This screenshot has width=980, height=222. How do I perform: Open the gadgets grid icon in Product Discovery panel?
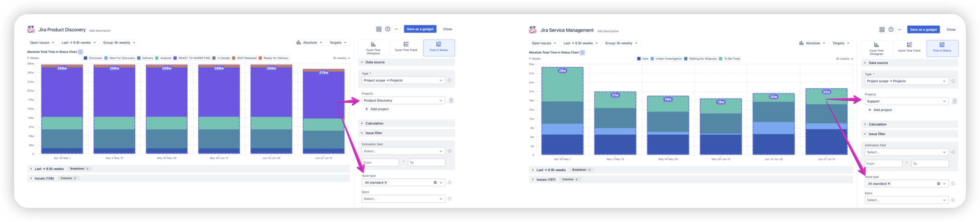point(379,29)
